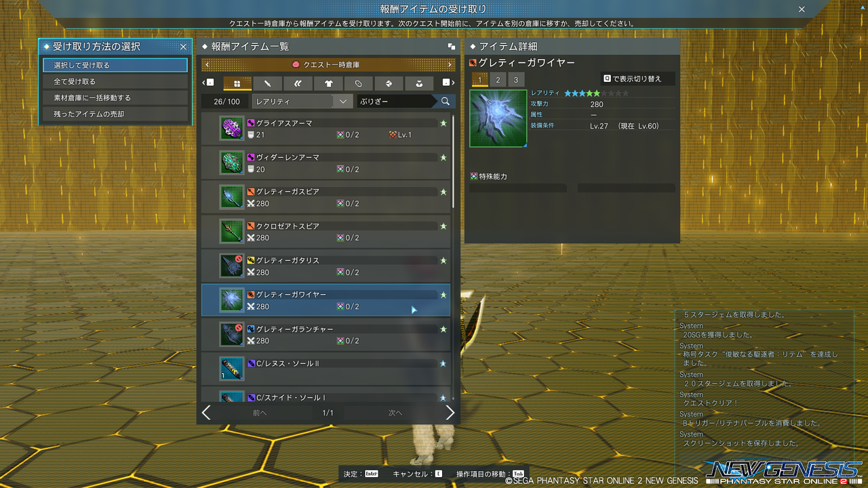Choose 全て受け取る to receive everything
The image size is (868, 488).
pos(115,81)
